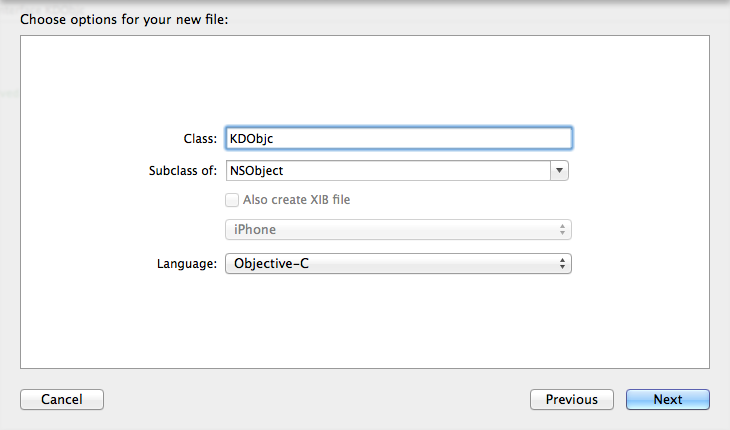
Task: Proceed with the Next button
Action: (667, 400)
